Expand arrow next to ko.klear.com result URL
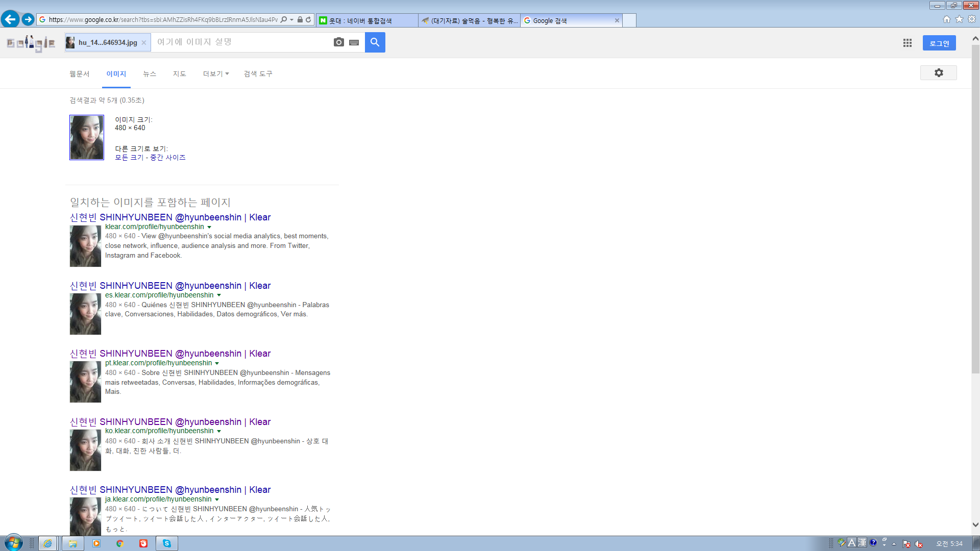This screenshot has width=980, height=551. (x=219, y=431)
